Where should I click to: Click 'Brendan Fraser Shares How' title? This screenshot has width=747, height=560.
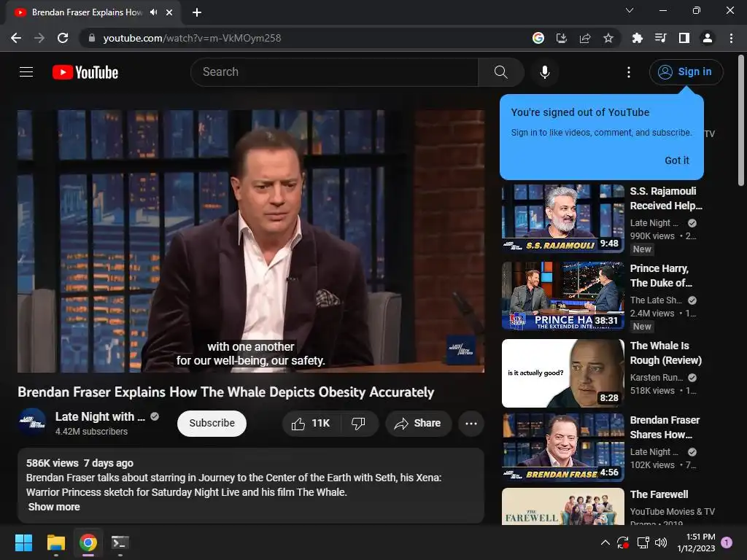pos(665,427)
